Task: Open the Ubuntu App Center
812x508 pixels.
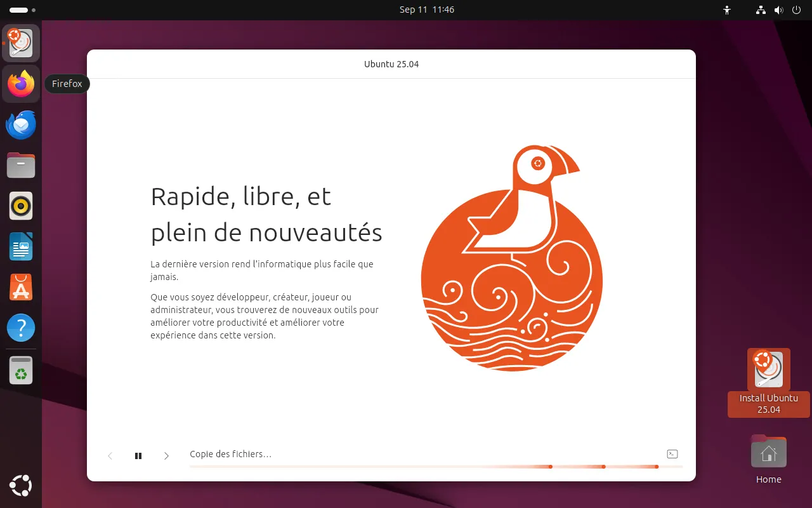Action: [21, 288]
